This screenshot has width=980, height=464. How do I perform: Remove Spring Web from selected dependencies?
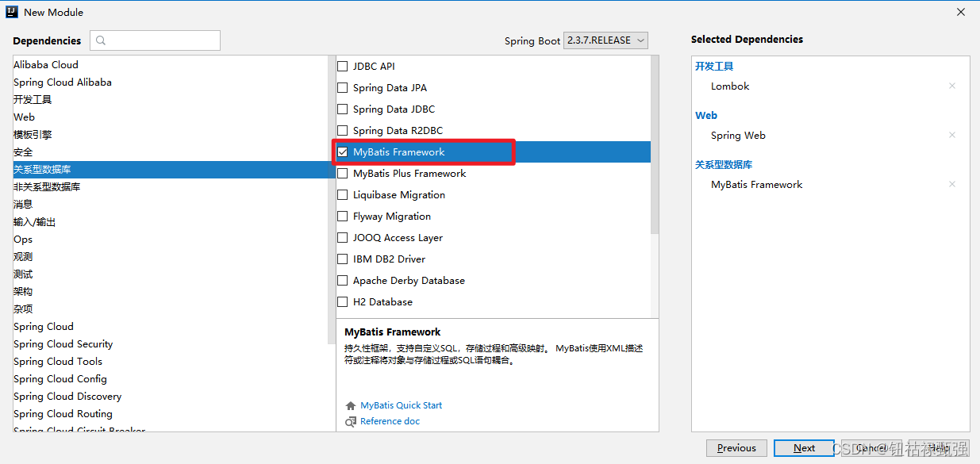[x=952, y=135]
